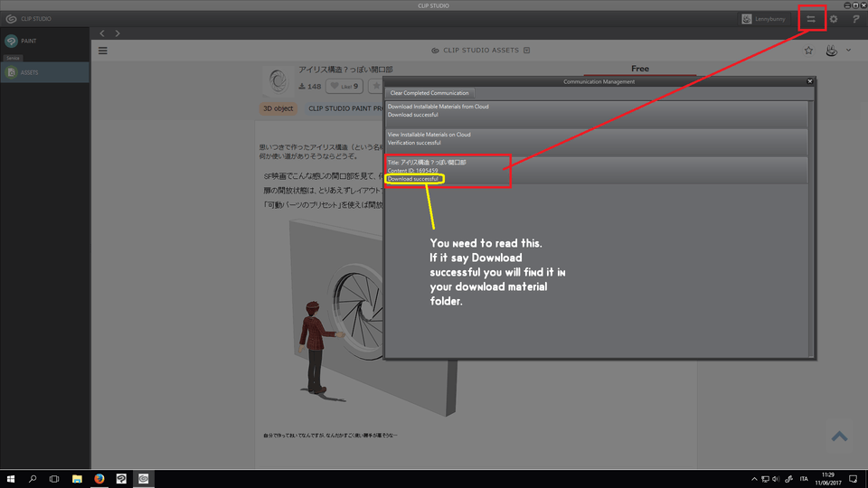Open taskbar search
This screenshot has height=488, width=868.
[33, 479]
